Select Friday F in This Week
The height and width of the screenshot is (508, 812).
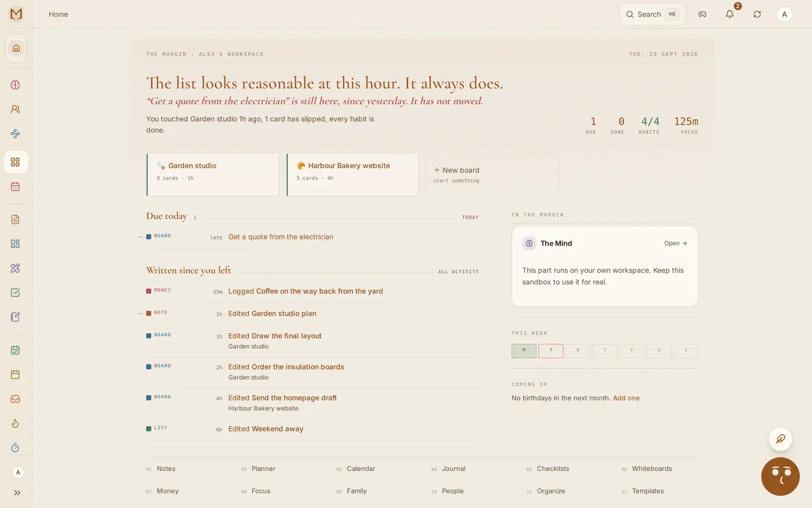pos(632,351)
